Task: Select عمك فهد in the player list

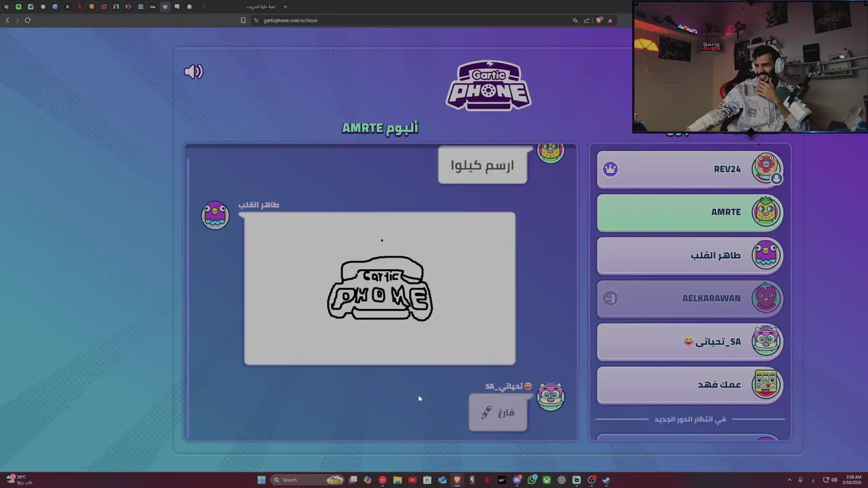Action: pos(690,384)
